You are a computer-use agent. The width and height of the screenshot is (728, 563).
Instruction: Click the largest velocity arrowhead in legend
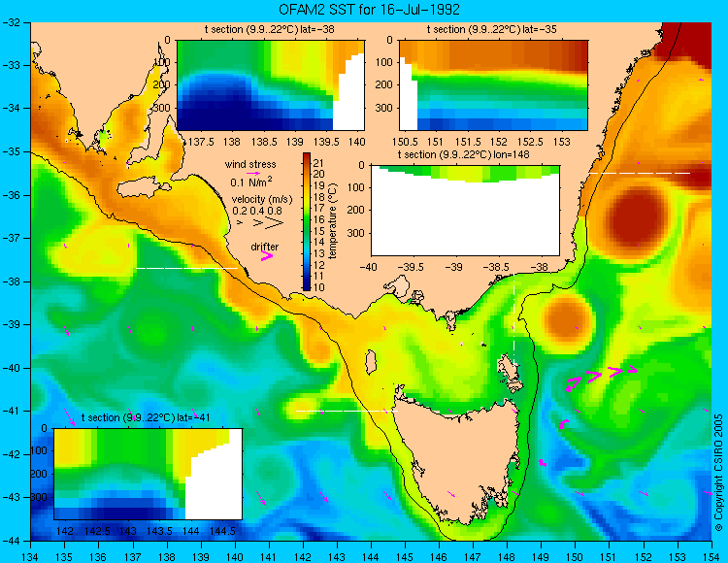[x=275, y=223]
